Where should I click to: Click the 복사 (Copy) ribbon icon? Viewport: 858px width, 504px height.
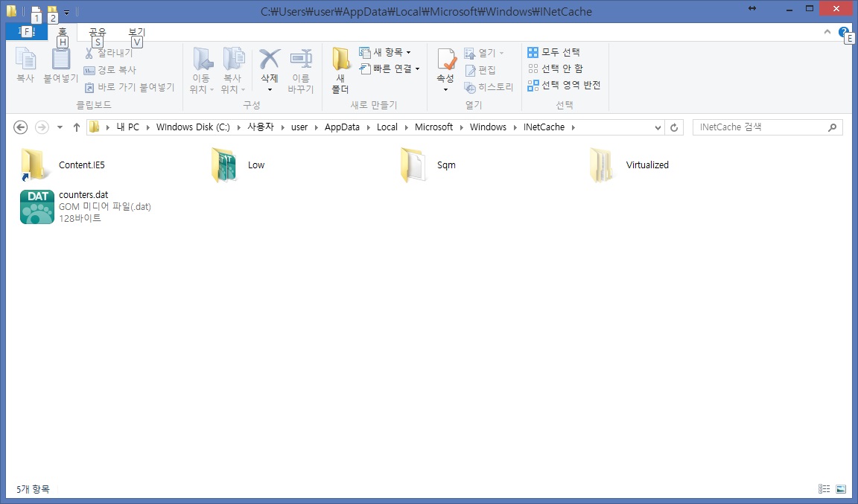click(x=25, y=60)
